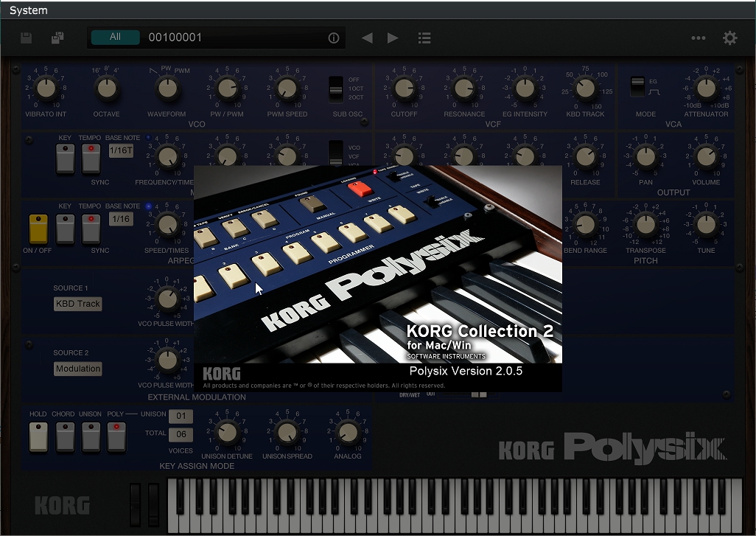Click the SOURCE 1 VCO PULSE WIDTH knob
The height and width of the screenshot is (536, 756).
point(167,298)
